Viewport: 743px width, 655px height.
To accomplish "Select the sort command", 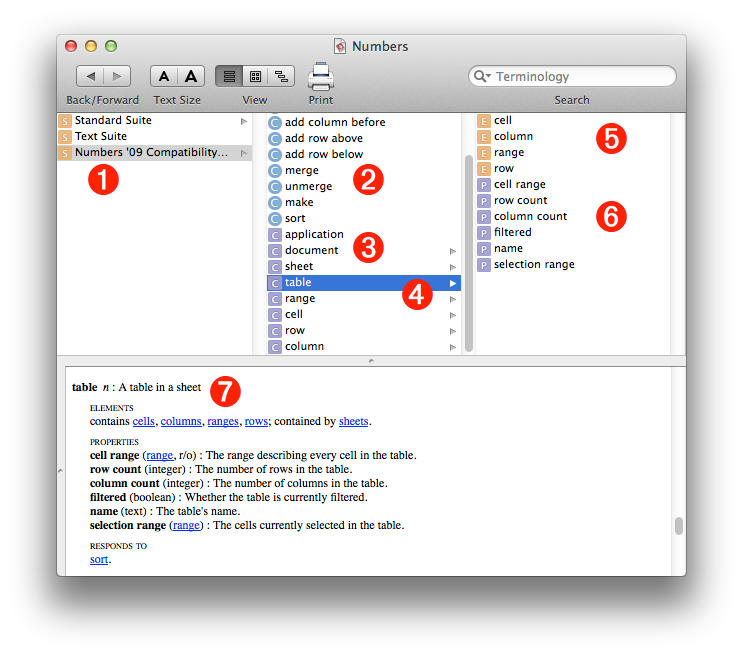I will tap(363, 218).
